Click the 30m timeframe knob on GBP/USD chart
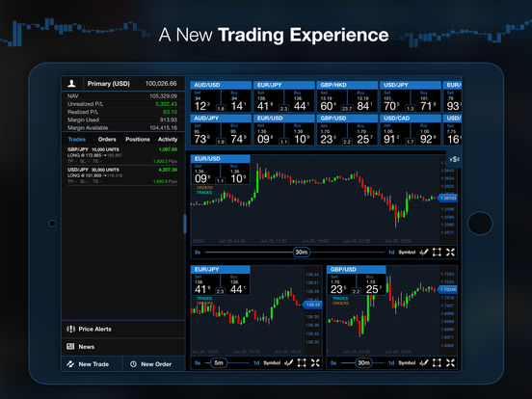This screenshot has width=532, height=399. point(363,363)
